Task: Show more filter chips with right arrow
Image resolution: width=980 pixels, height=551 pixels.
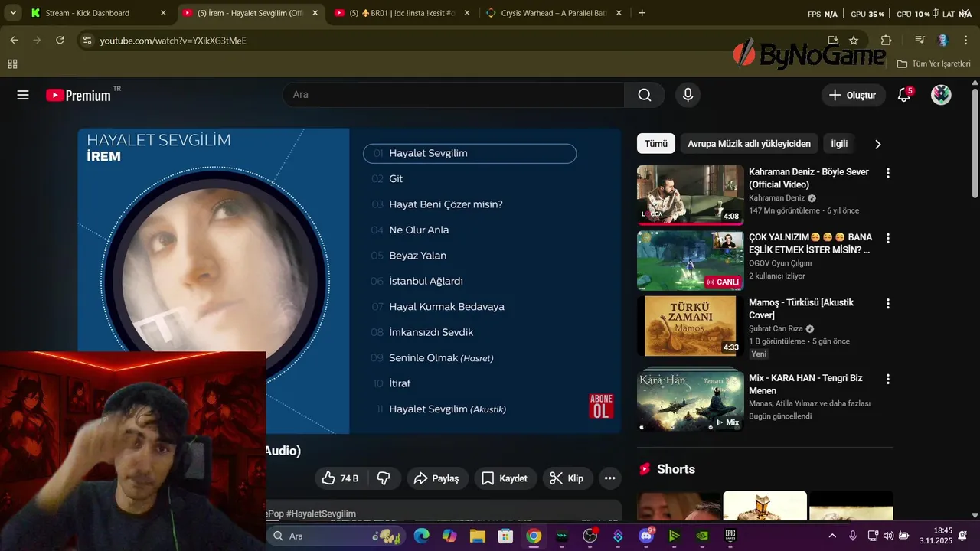Action: pos(877,144)
